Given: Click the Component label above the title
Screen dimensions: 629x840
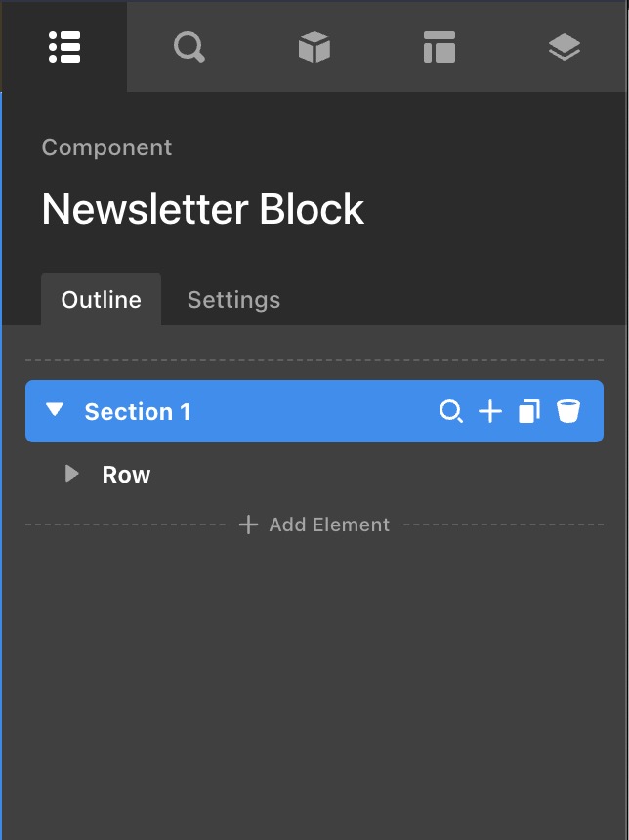Looking at the screenshot, I should click(x=106, y=147).
